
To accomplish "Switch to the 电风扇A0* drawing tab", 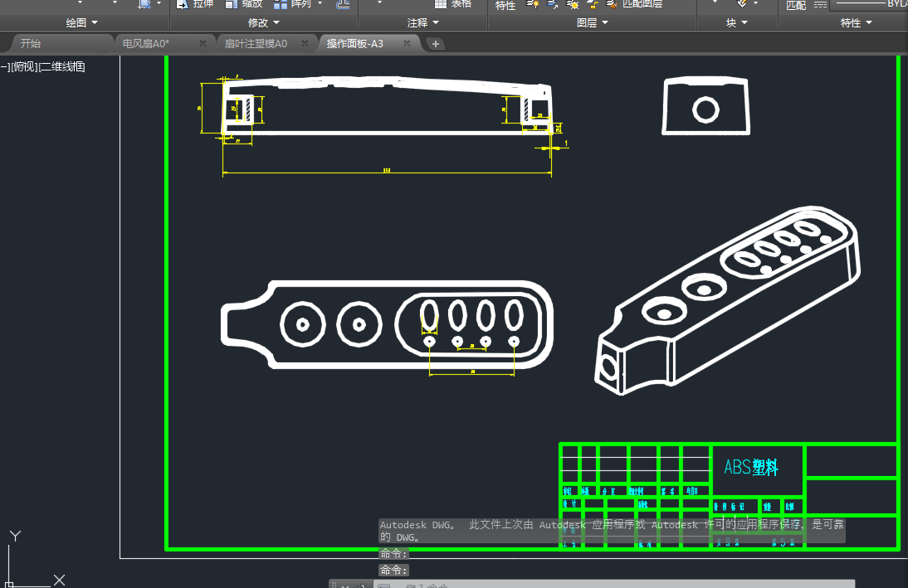I will point(146,43).
